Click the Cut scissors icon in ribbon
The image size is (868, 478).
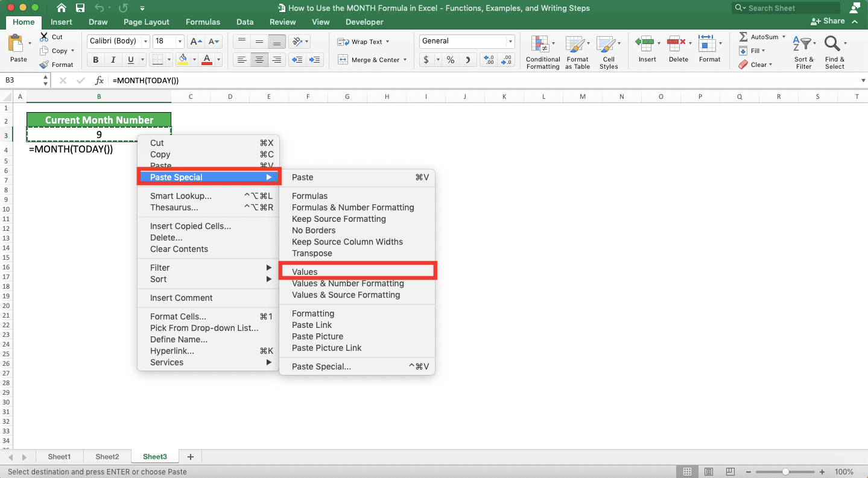click(44, 37)
